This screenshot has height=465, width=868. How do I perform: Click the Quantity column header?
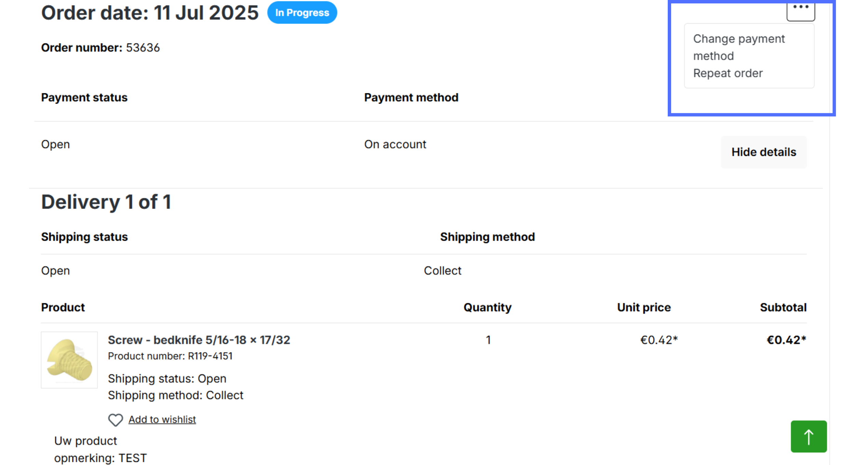click(x=487, y=307)
